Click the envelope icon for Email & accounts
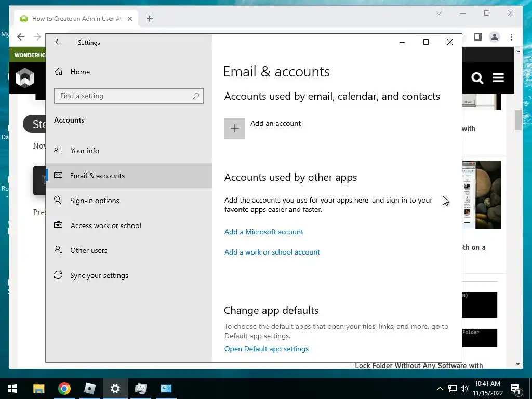Screen dimensions: 532x399 [58, 175]
